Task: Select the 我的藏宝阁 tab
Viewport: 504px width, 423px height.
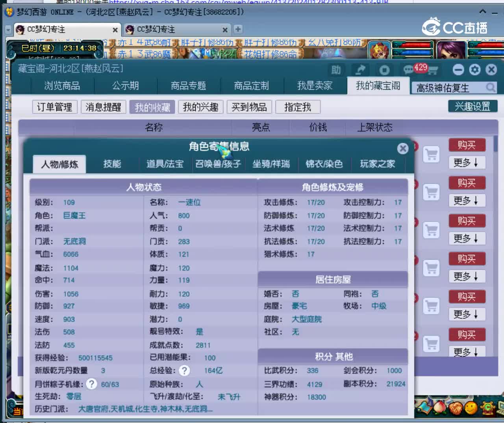Action: 378,85
